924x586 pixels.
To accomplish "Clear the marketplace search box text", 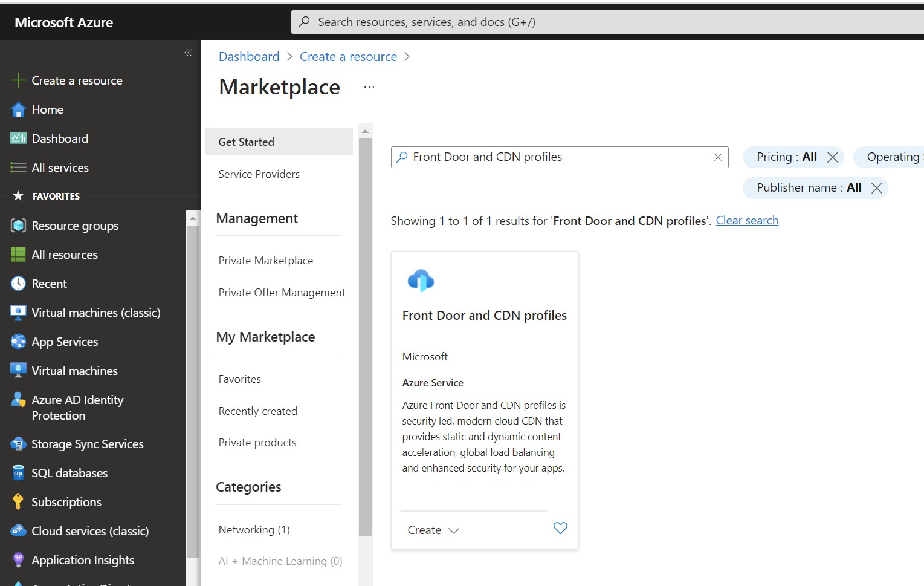I will [x=717, y=157].
